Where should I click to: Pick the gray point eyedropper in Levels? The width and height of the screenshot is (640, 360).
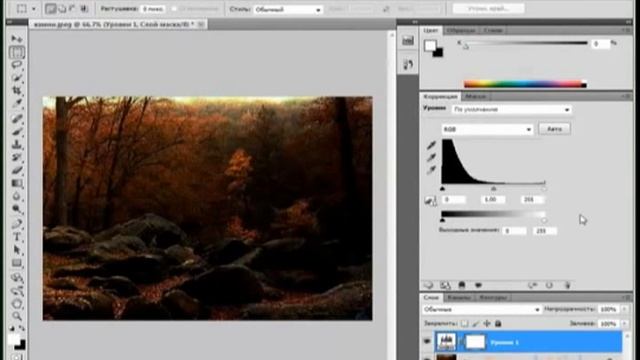[431, 158]
